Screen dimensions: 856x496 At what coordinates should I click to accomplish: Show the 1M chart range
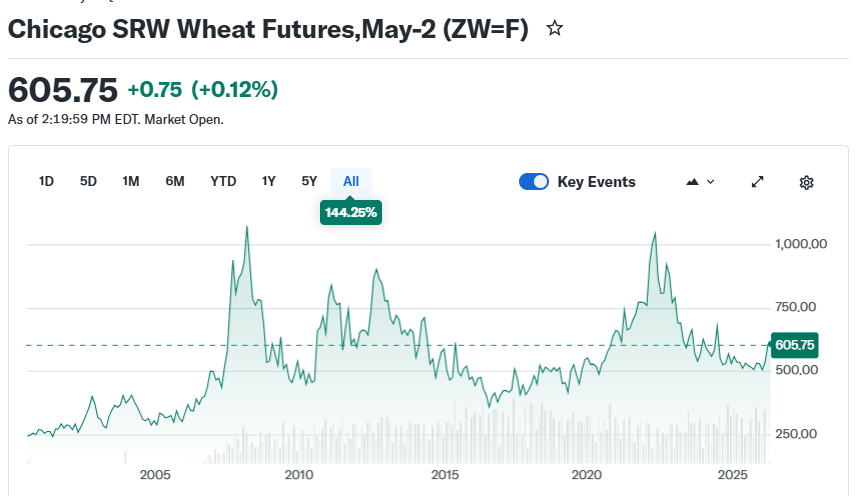(x=131, y=181)
